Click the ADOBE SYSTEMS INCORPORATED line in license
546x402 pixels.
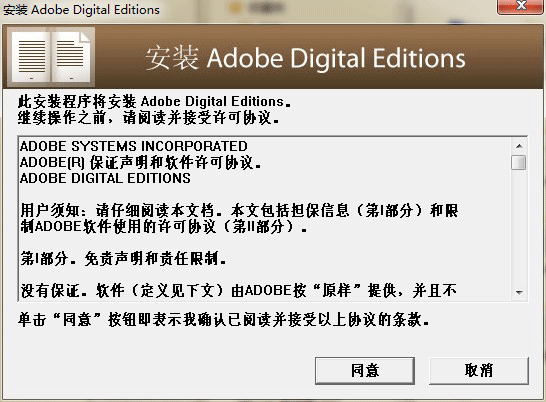[x=134, y=146]
